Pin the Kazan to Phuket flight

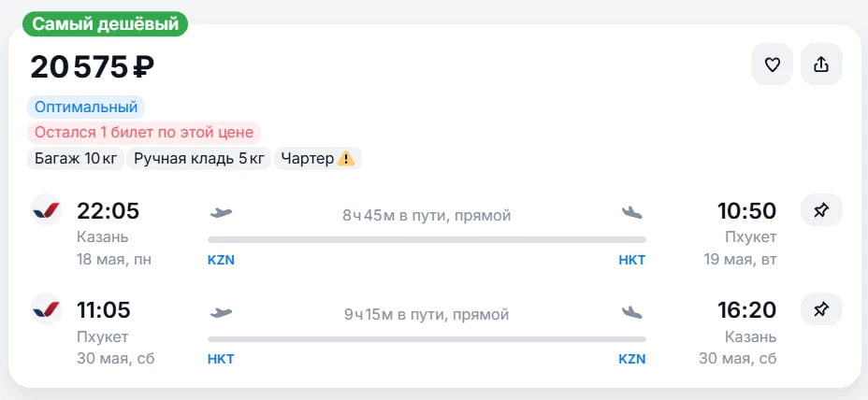[821, 210]
